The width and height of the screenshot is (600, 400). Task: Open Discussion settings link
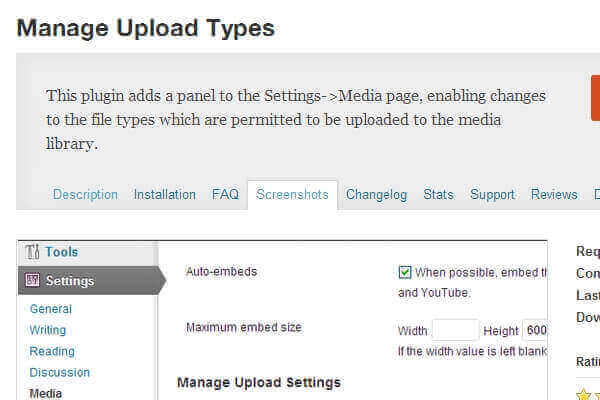(x=60, y=372)
